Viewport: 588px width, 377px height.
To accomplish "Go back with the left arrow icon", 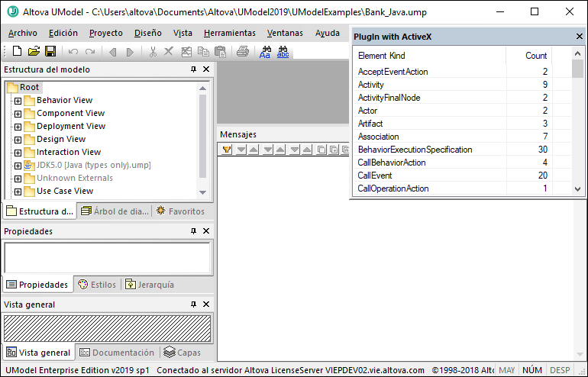I will pyautogui.click(x=112, y=52).
